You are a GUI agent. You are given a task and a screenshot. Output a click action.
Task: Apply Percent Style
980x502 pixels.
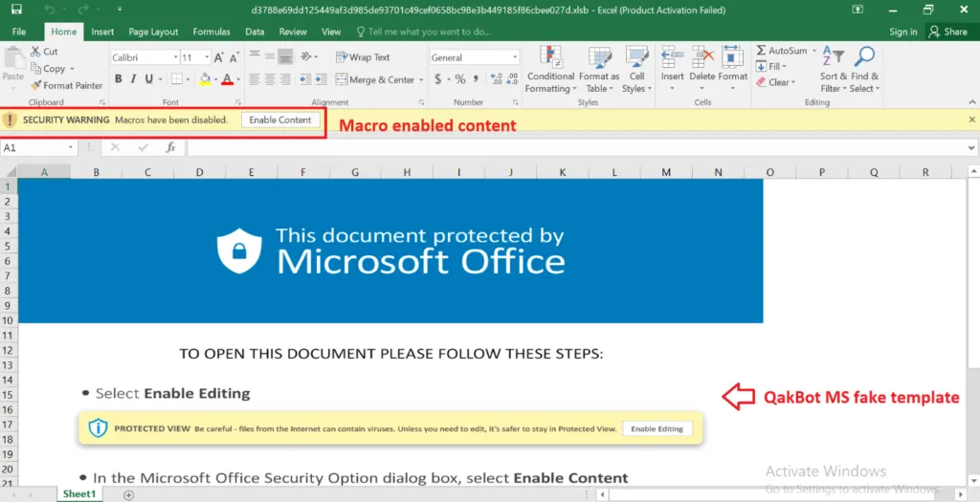tap(460, 79)
